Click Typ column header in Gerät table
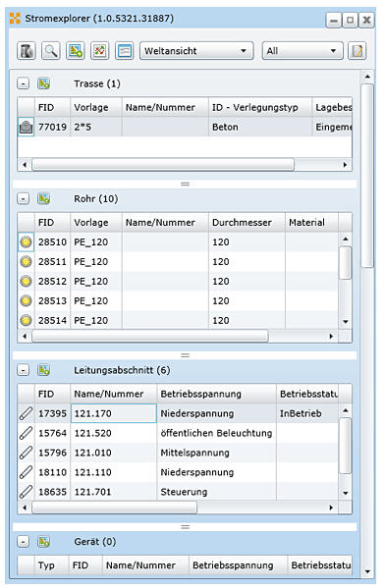This screenshot has width=384, height=588. [51, 565]
